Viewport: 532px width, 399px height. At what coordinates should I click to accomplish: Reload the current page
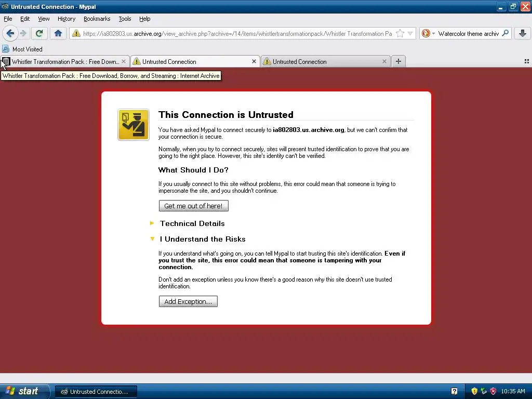(x=39, y=33)
